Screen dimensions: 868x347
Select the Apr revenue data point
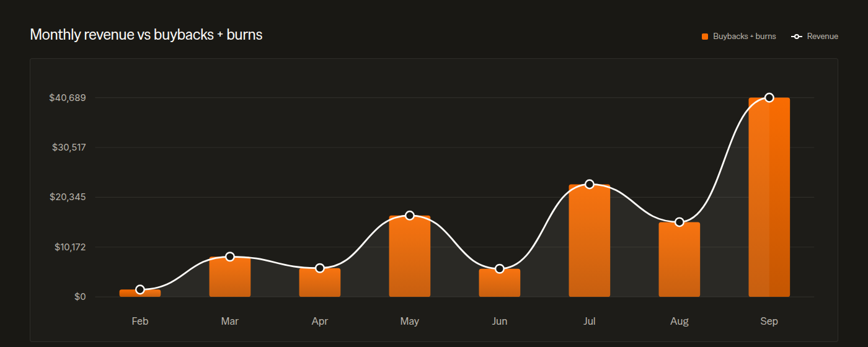pyautogui.click(x=320, y=268)
